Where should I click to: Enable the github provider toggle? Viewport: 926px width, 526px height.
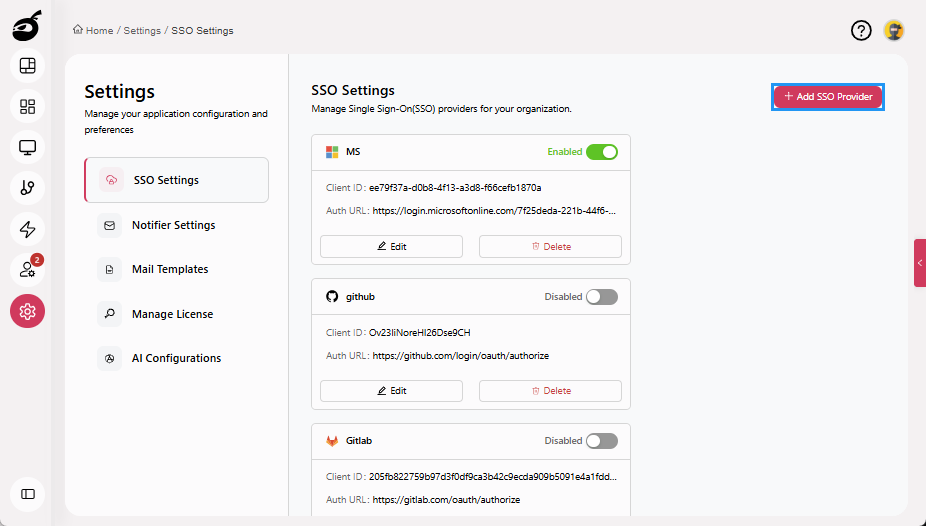[x=602, y=297]
